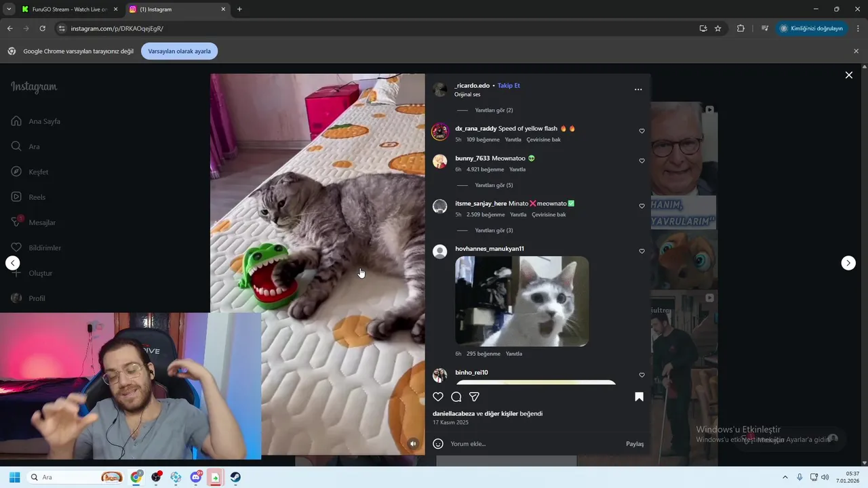Reload the page

[x=42, y=28]
